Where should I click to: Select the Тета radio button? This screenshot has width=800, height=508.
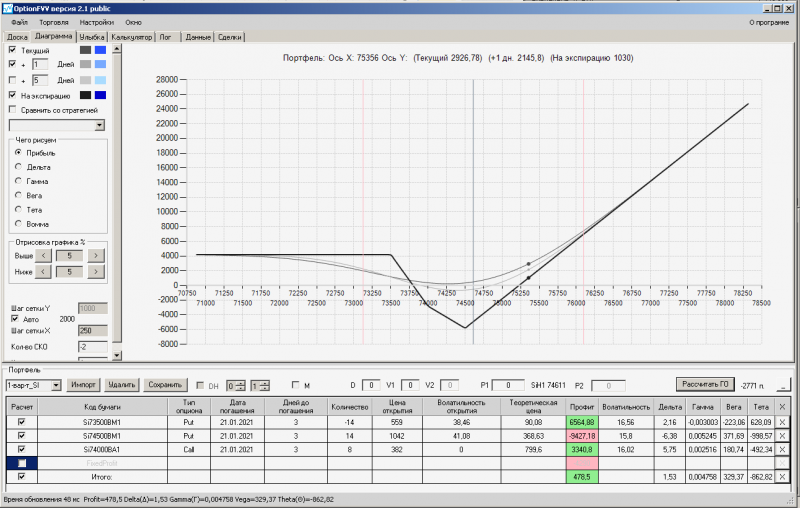pos(18,210)
